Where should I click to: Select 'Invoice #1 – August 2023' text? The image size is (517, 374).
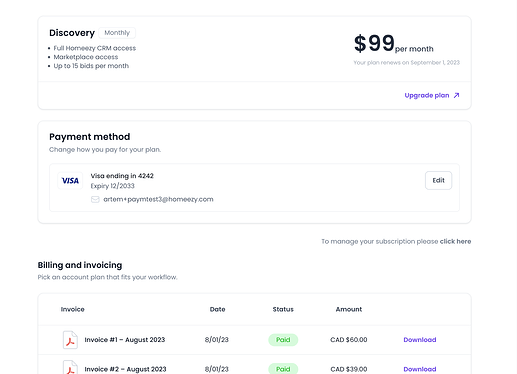click(x=125, y=340)
